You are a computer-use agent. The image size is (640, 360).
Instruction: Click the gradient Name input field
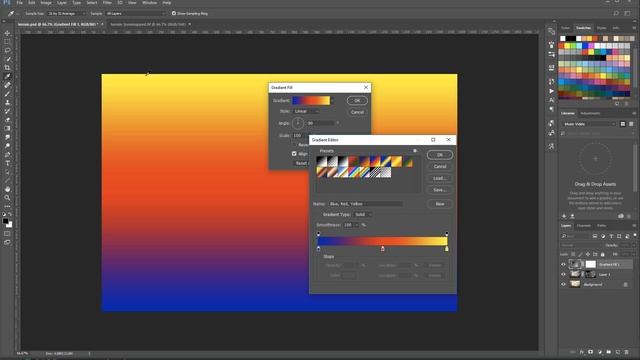(x=365, y=204)
